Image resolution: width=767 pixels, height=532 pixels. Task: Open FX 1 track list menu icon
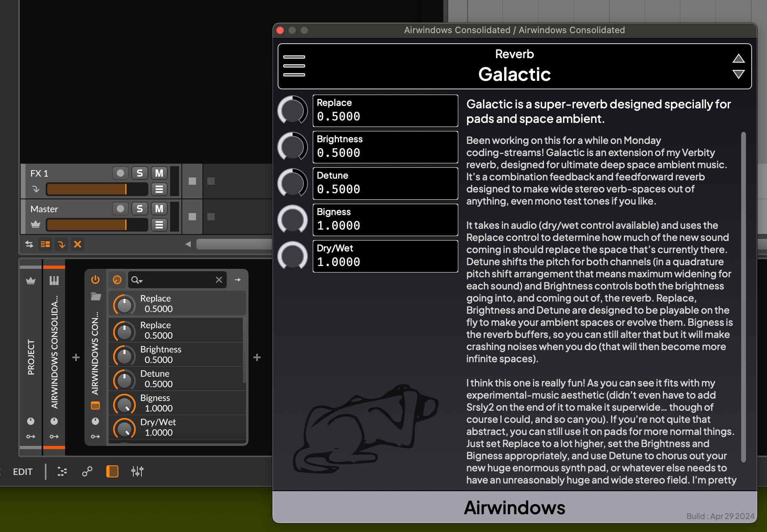(159, 189)
